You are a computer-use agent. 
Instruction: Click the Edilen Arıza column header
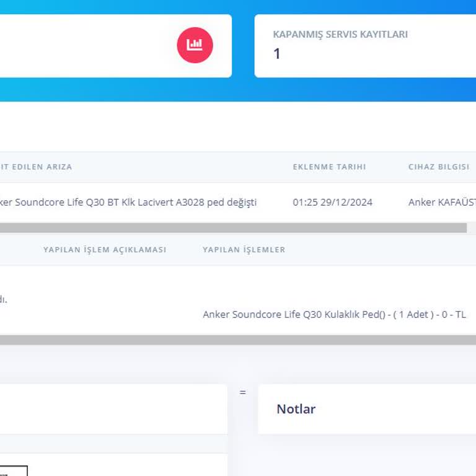point(36,167)
